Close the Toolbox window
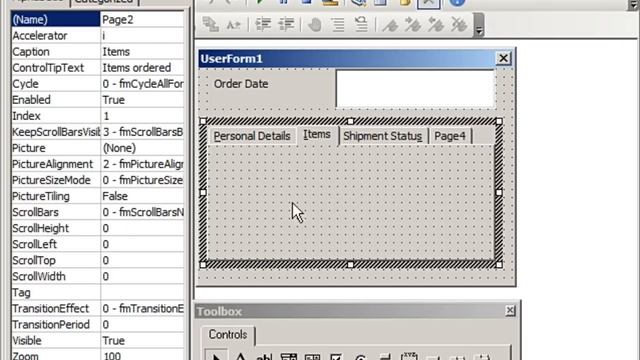Screen dimensions: 640x360 click(x=510, y=311)
